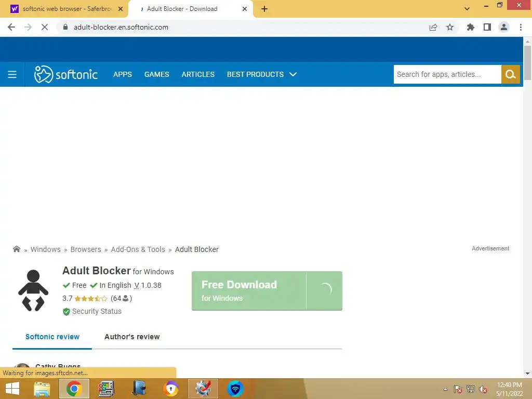Show hidden system tray icons
Screen dimensions: 532x399
[x=445, y=389]
